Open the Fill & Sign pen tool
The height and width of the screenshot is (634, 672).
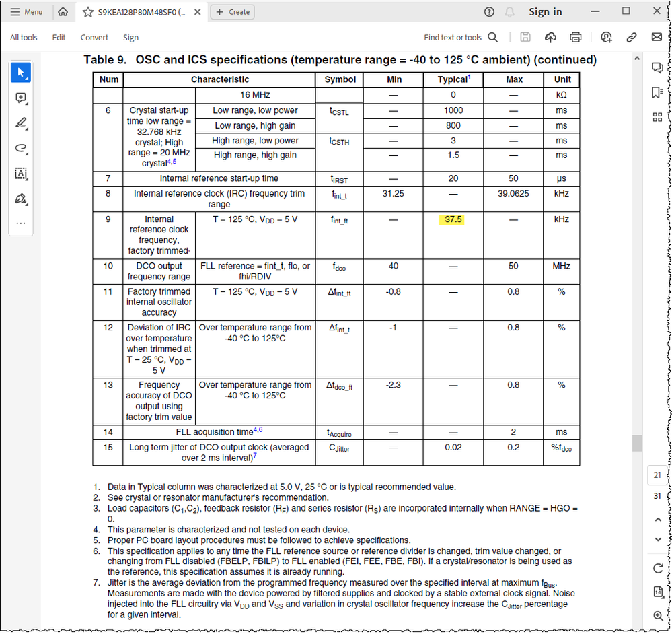tap(21, 198)
